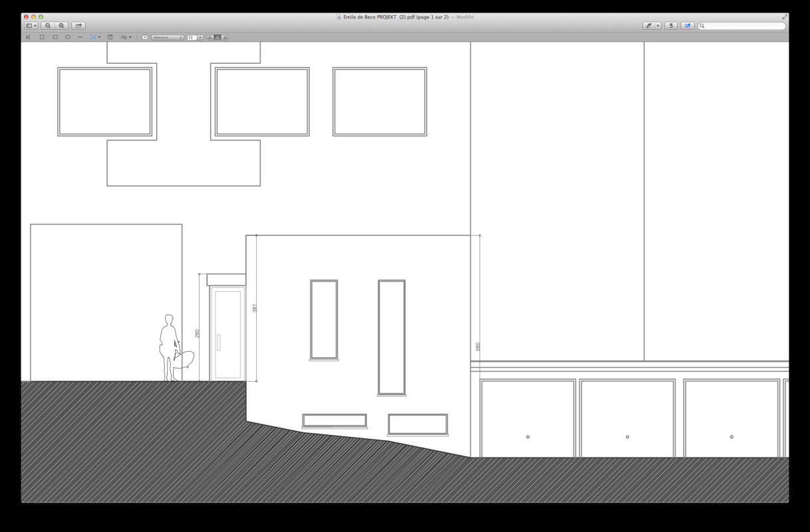Click the rotate button in toolbar
Screen dimensions: 810x532
tap(670, 26)
